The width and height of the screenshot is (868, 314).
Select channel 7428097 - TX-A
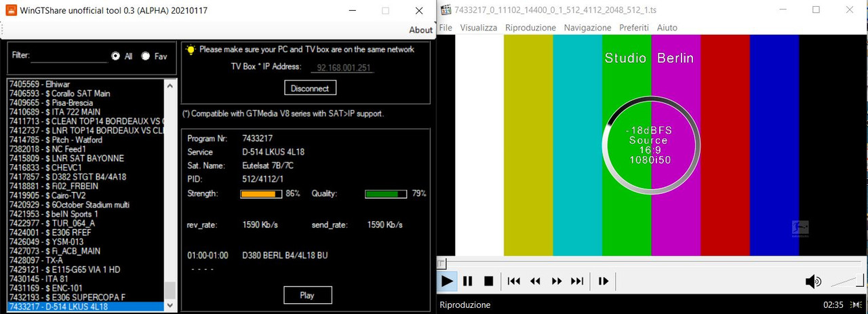coord(85,260)
